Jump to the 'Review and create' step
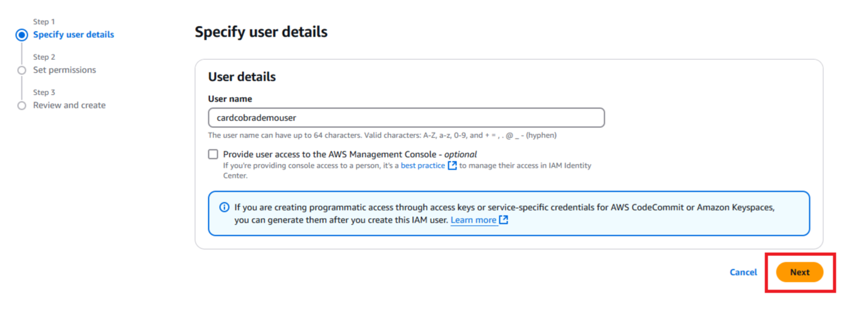Screen dimensions: 868x326 click(69, 105)
